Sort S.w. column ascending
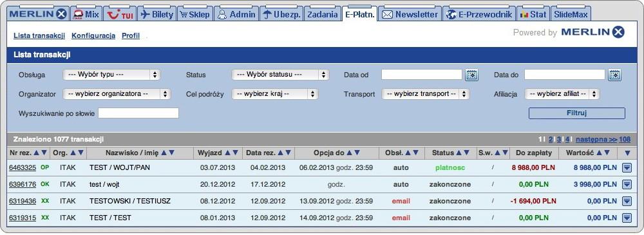This screenshot has height=235, width=644. coord(497,153)
